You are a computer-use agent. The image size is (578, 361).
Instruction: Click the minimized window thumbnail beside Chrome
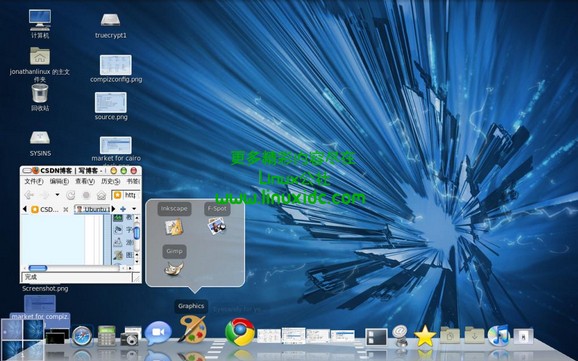pos(269,336)
